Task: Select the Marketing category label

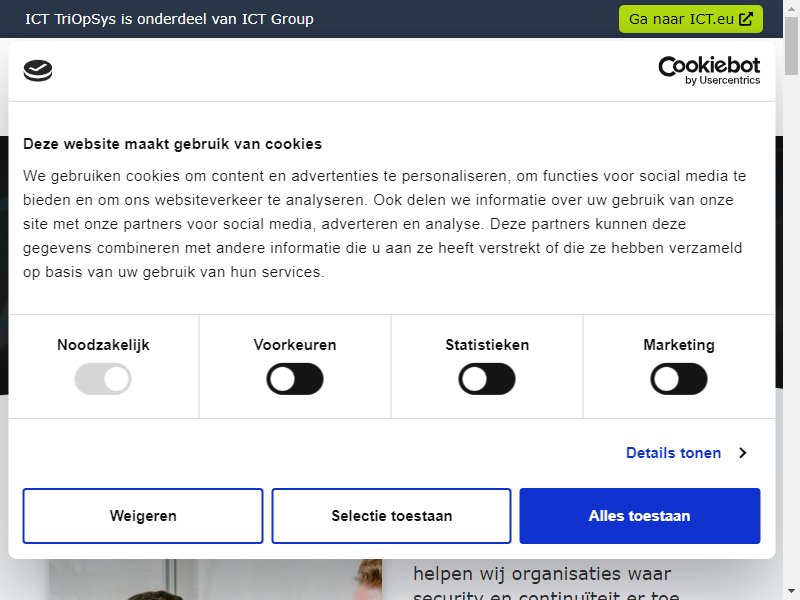Action: pos(679,345)
